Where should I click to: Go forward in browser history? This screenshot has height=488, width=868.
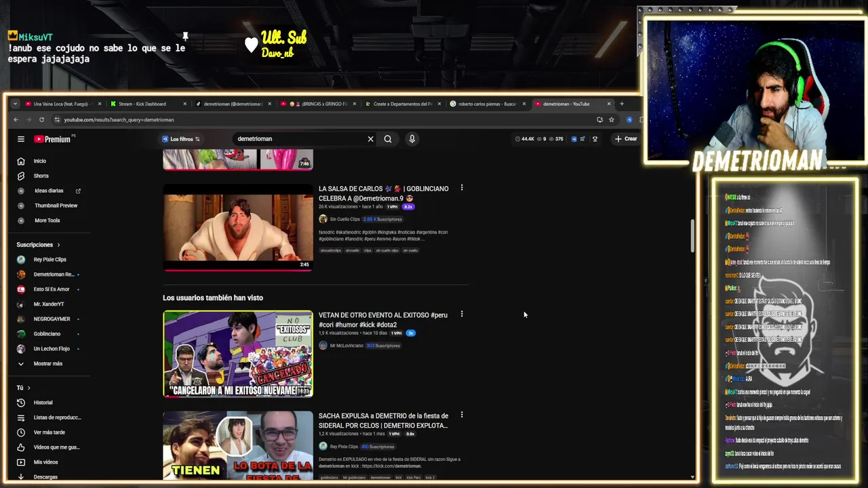(x=28, y=120)
